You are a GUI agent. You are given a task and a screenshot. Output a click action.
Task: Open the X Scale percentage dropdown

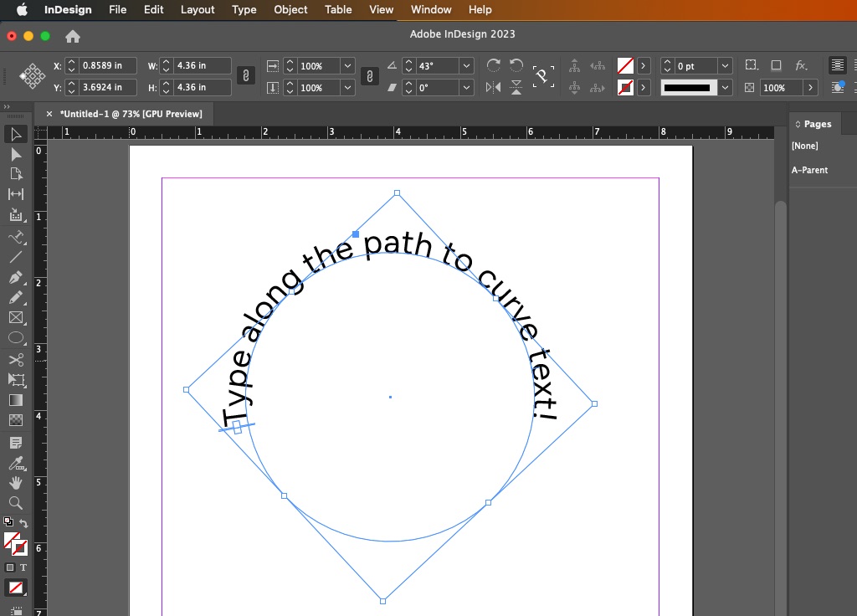click(347, 66)
